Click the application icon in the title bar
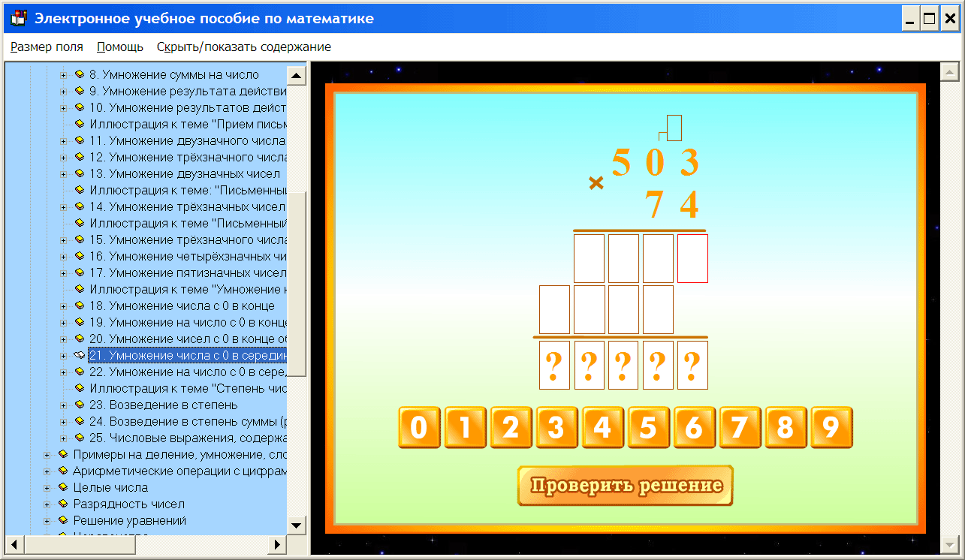The height and width of the screenshot is (560, 965). point(20,18)
